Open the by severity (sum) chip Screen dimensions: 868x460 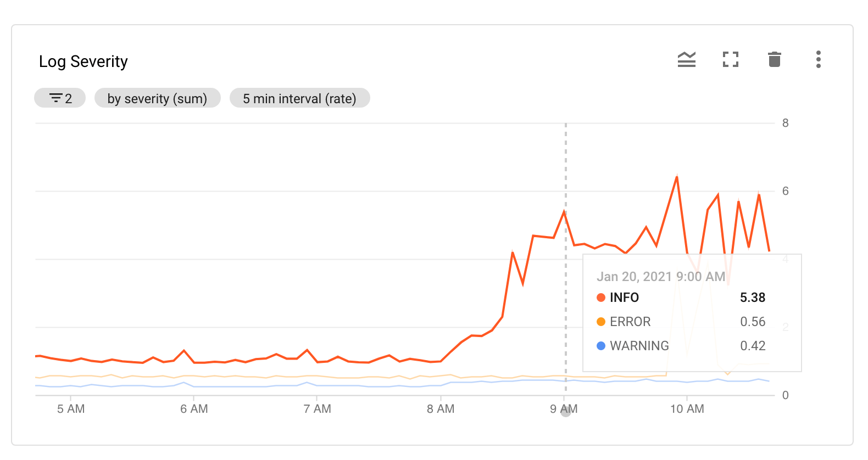[x=157, y=98]
